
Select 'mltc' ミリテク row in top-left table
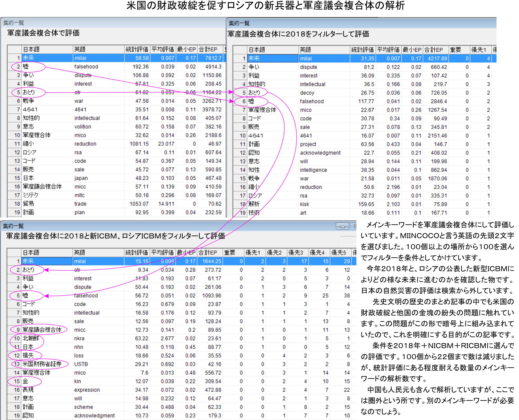click(x=117, y=196)
